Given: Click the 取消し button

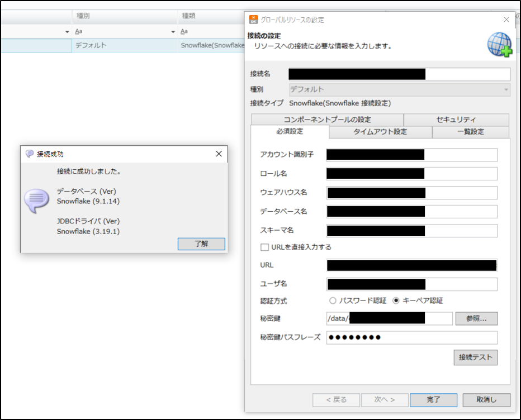Looking at the screenshot, I should pos(486,400).
